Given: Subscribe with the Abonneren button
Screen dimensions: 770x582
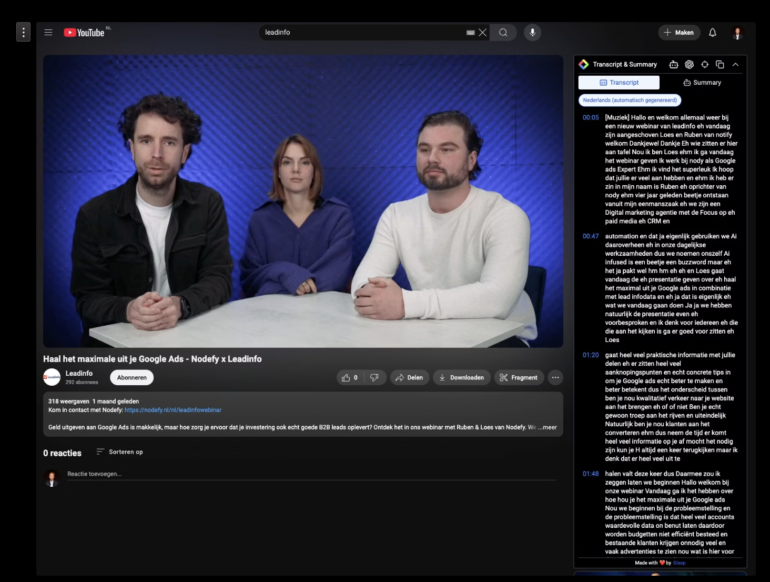Looking at the screenshot, I should pyautogui.click(x=132, y=378).
